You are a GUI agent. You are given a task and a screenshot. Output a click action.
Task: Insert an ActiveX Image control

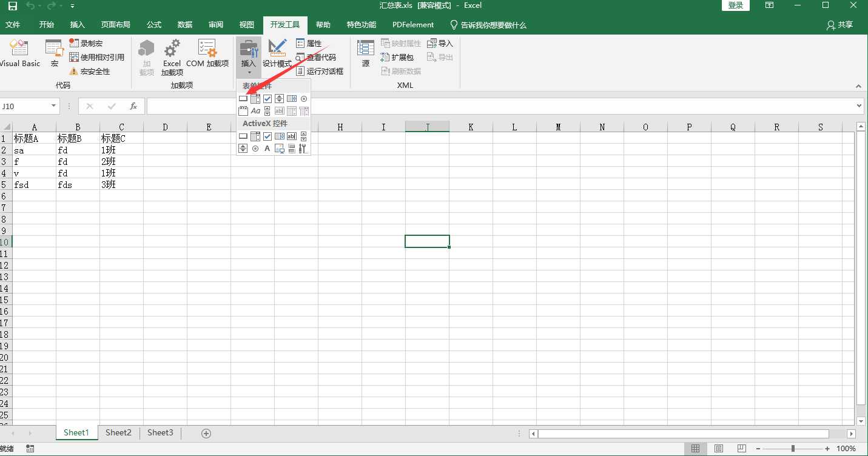pyautogui.click(x=280, y=149)
